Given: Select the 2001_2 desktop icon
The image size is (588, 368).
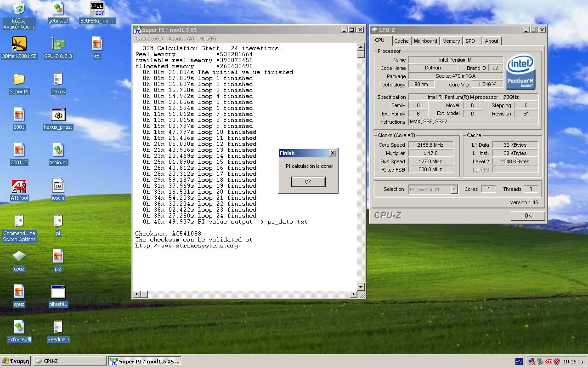Looking at the screenshot, I should pyautogui.click(x=19, y=154).
